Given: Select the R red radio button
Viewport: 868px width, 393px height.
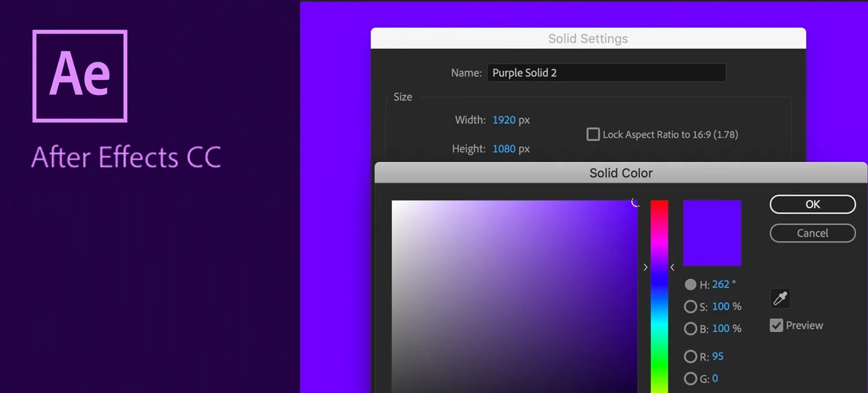Looking at the screenshot, I should tap(690, 357).
